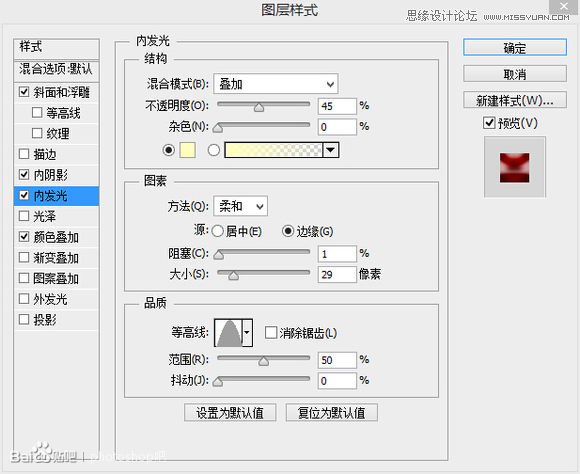Enable the 光泽 checkbox
This screenshot has height=474, width=580.
coord(24,216)
